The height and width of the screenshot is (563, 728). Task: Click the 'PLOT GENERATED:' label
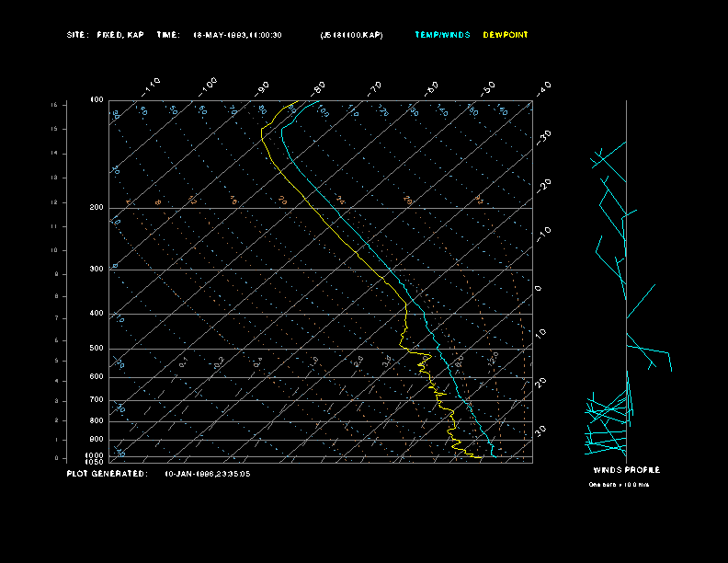tap(107, 474)
